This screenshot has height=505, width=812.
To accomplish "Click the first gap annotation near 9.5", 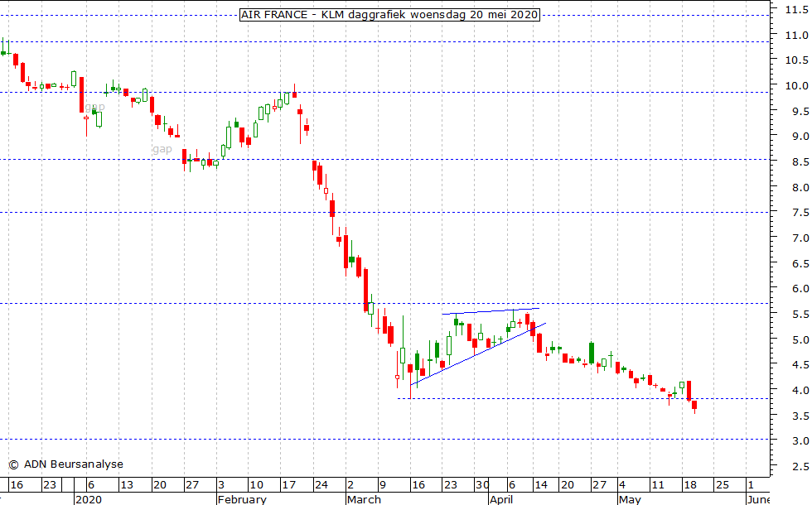I will click(x=95, y=107).
